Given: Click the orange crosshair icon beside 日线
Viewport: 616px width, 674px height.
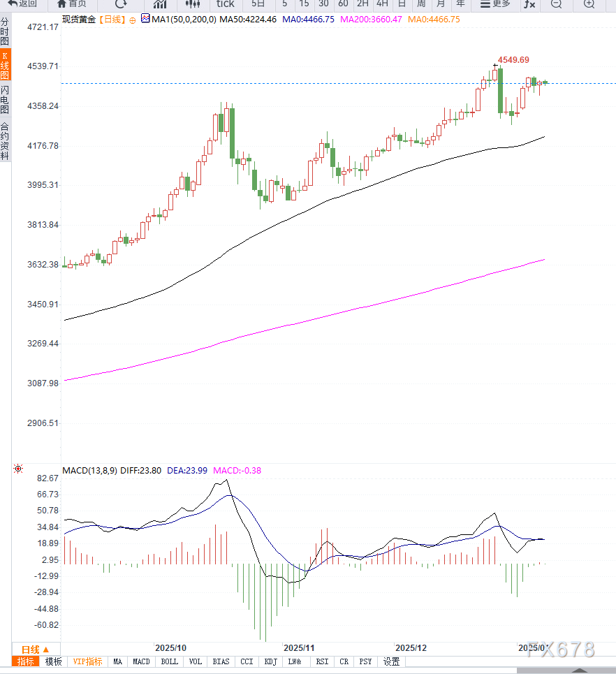Looking at the screenshot, I should pyautogui.click(x=133, y=20).
